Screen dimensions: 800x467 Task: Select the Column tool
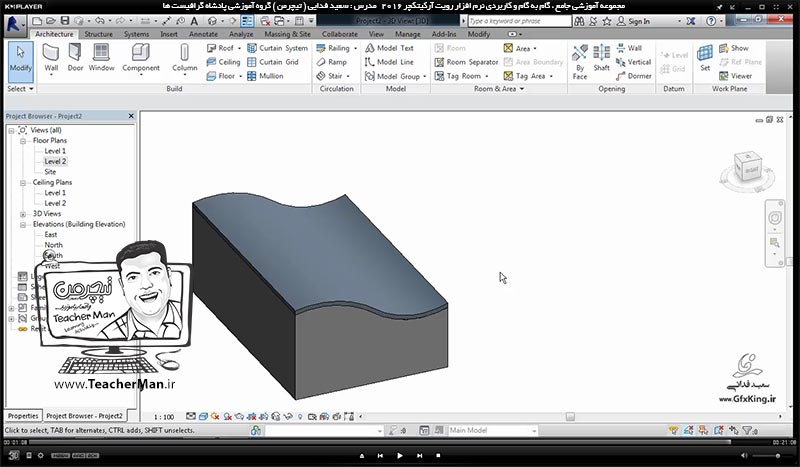coord(184,58)
